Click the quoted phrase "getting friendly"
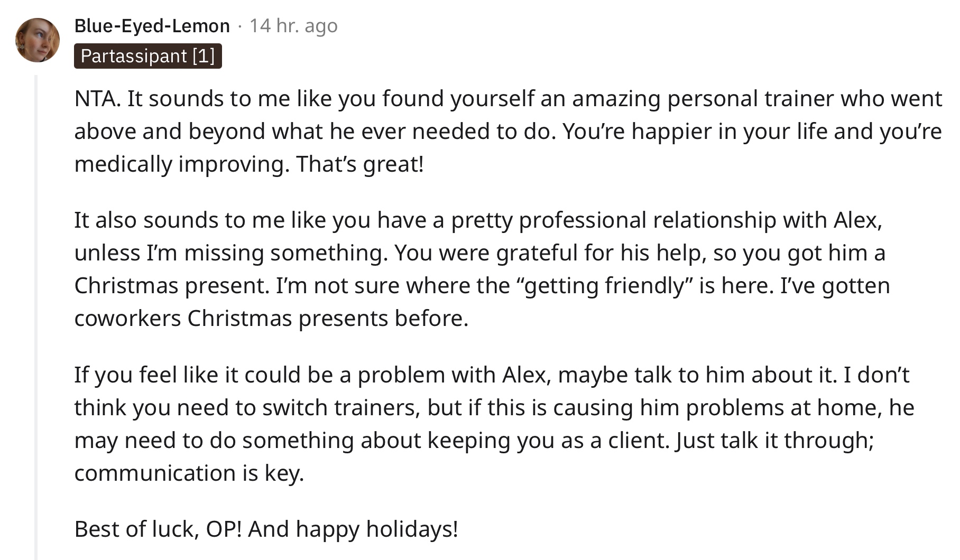The width and height of the screenshot is (960, 560). pos(606,286)
